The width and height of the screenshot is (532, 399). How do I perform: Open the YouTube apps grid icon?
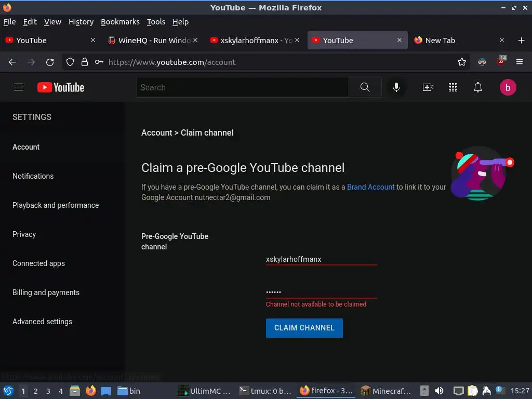(x=453, y=87)
